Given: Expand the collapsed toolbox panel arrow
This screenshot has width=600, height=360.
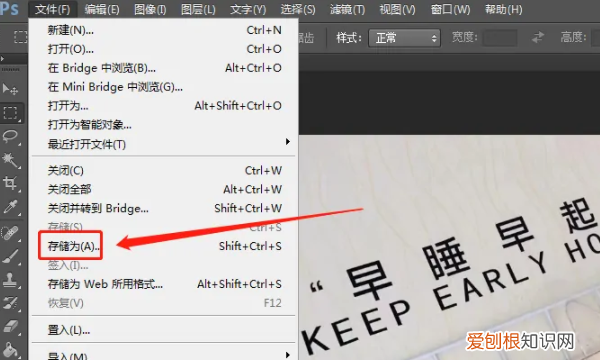Looking at the screenshot, I should 2,59.
